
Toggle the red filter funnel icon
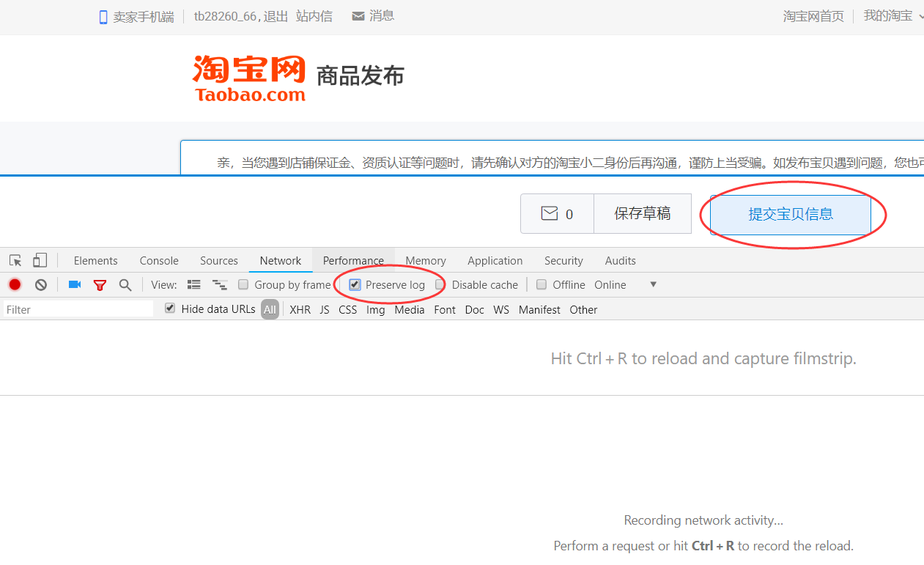(100, 284)
